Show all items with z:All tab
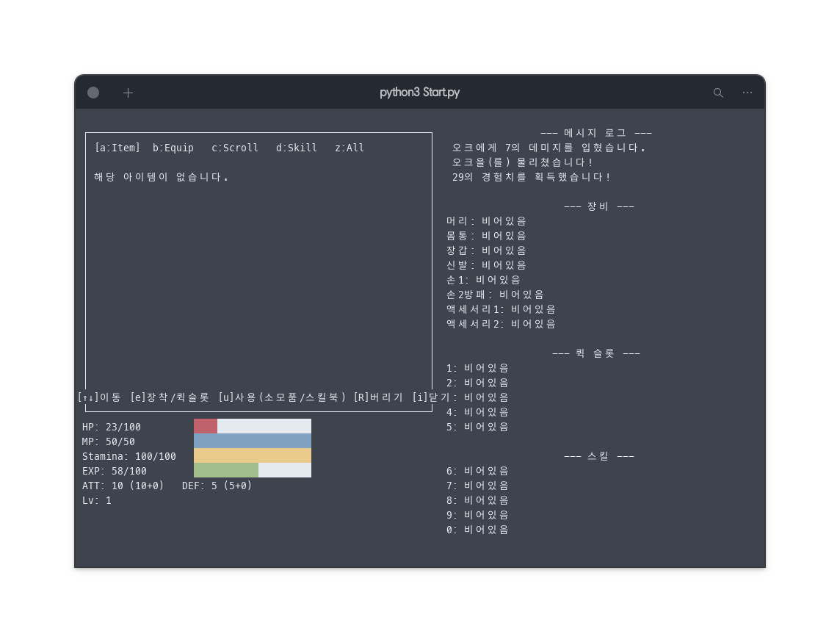This screenshot has width=840, height=642. (x=350, y=148)
